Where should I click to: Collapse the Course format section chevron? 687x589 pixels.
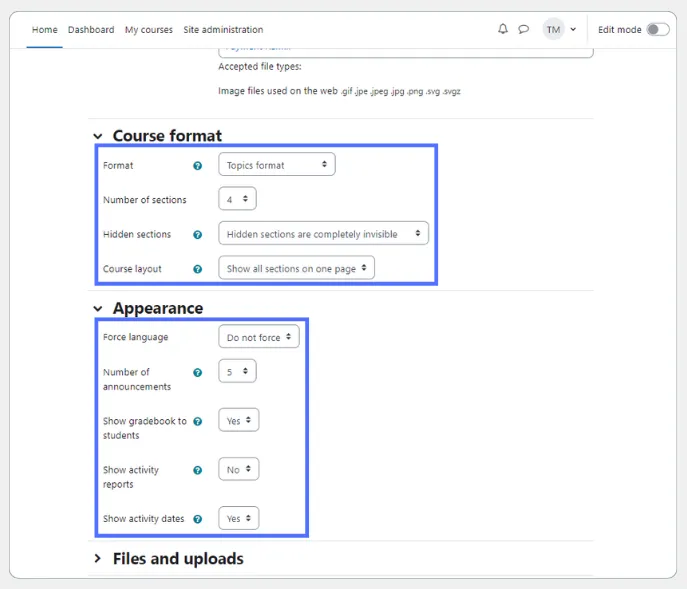(98, 136)
